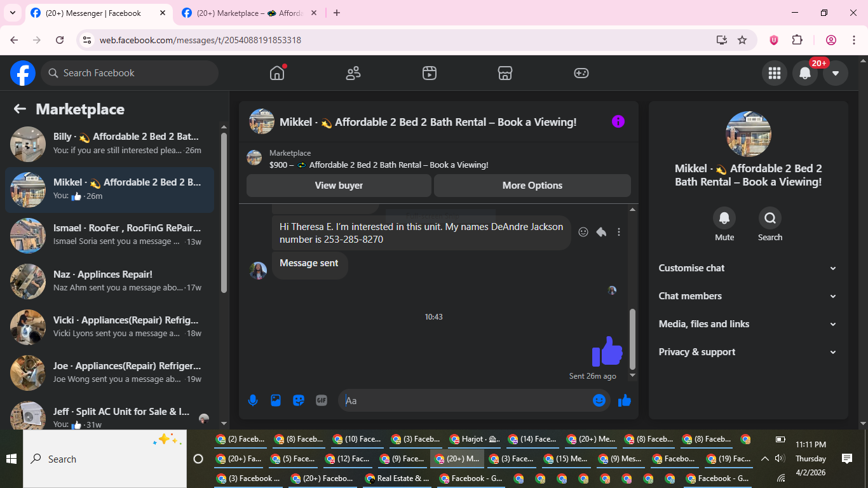Open the Facebook logo home link
The image size is (868, 488).
coord(22,73)
